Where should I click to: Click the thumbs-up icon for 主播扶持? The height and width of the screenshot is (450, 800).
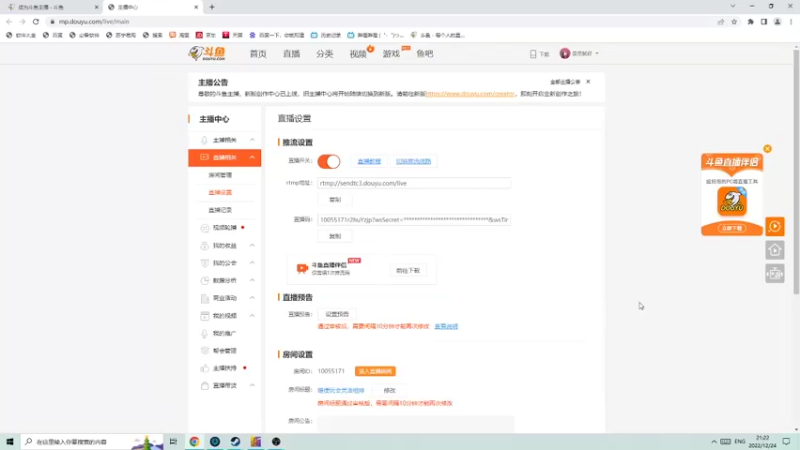(205, 368)
